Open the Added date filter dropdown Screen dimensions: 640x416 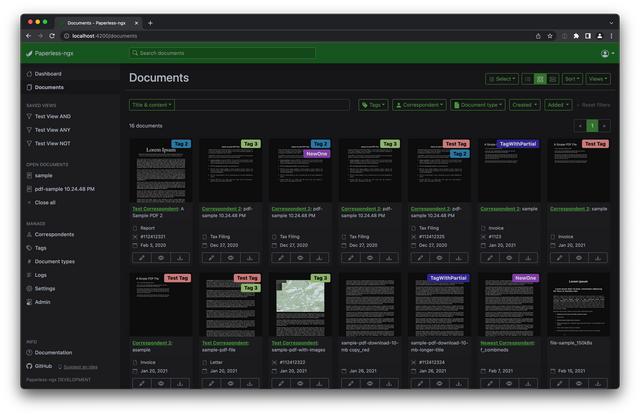[x=558, y=105]
